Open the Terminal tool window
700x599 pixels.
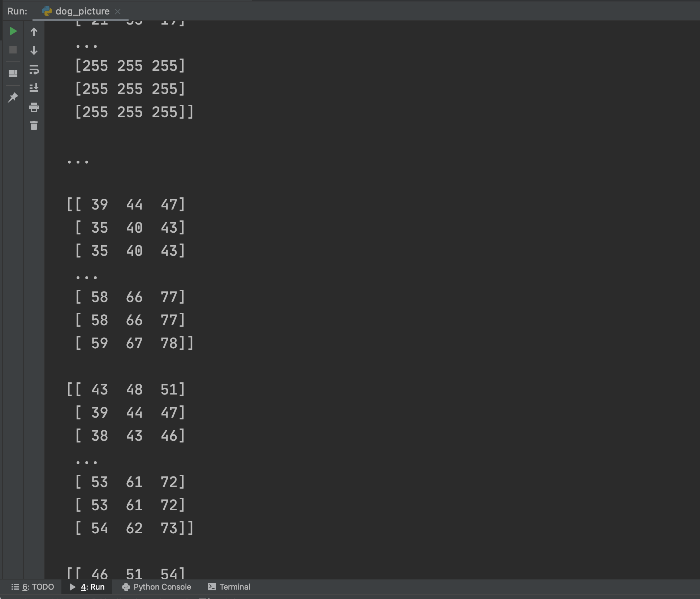pos(229,587)
